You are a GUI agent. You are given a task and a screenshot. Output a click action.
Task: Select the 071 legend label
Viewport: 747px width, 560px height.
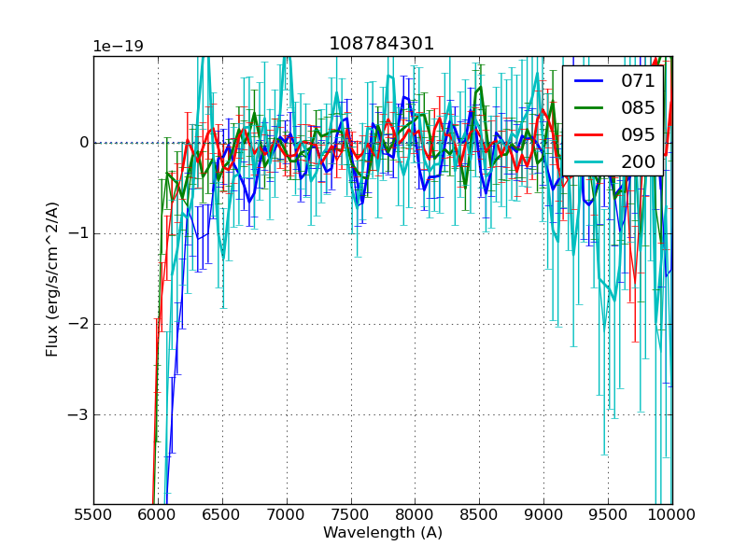click(x=638, y=80)
